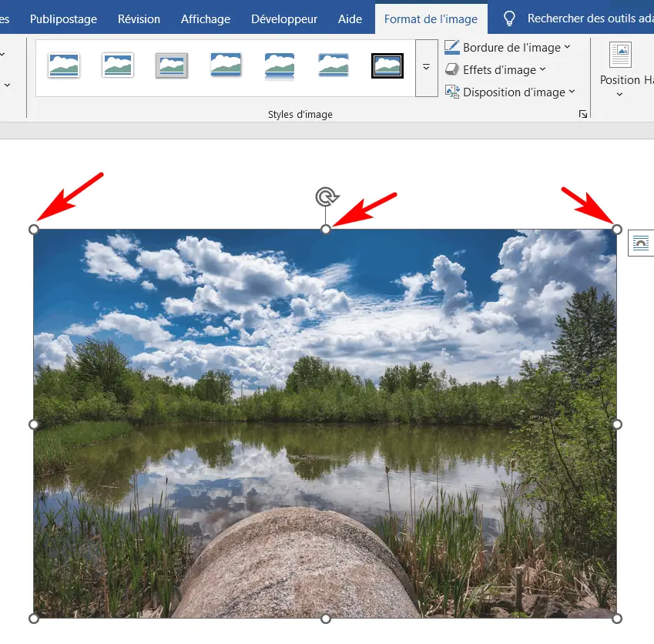Click the middle-left sizing handle
Image resolution: width=654 pixels, height=644 pixels.
34,424
